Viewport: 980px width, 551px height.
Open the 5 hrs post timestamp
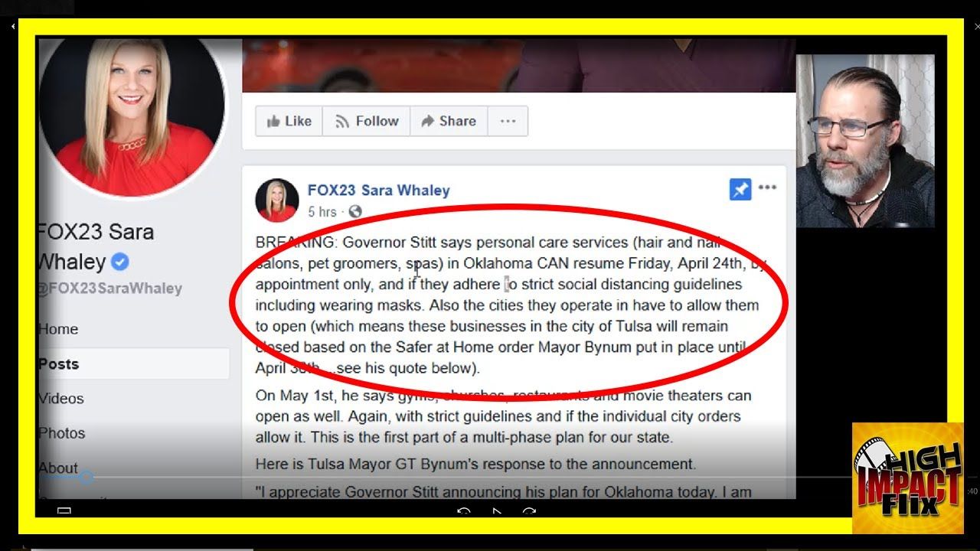[x=322, y=211]
